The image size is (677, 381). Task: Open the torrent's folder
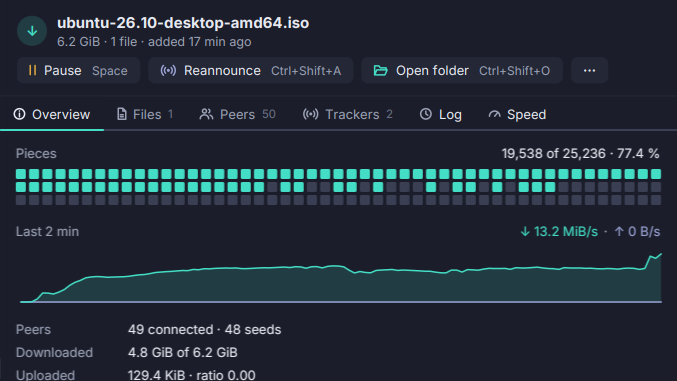[462, 70]
